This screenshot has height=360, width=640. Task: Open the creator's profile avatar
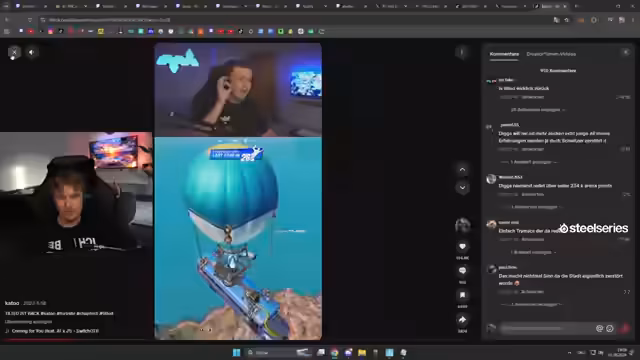point(462,225)
